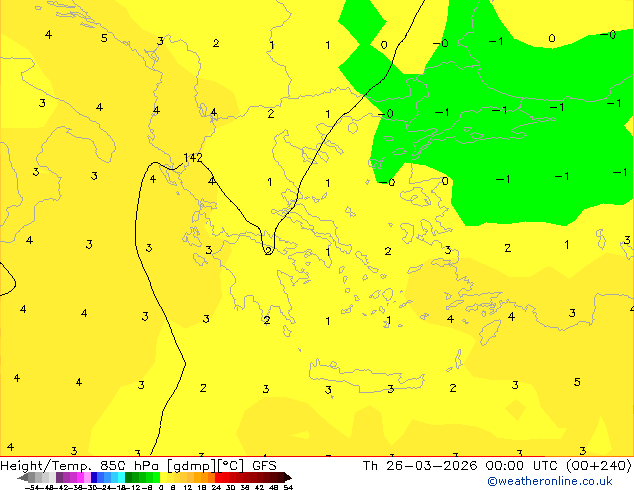Click the "Height/Temp. 850 hPa" map title
Image resolution: width=634 pixels, height=490 pixels.
pos(80,466)
